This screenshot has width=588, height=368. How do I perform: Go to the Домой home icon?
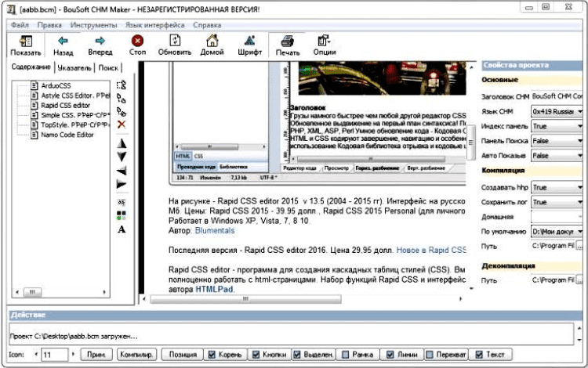pos(212,40)
